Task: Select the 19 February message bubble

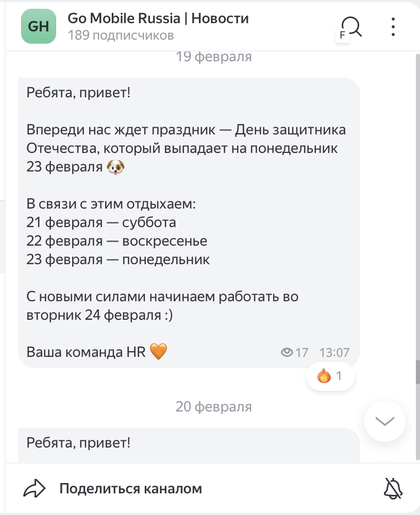Action: (189, 221)
